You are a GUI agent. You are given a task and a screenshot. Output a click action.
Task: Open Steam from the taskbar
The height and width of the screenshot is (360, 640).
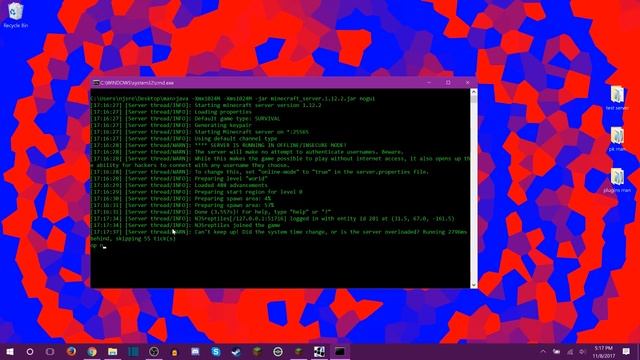tap(236, 351)
